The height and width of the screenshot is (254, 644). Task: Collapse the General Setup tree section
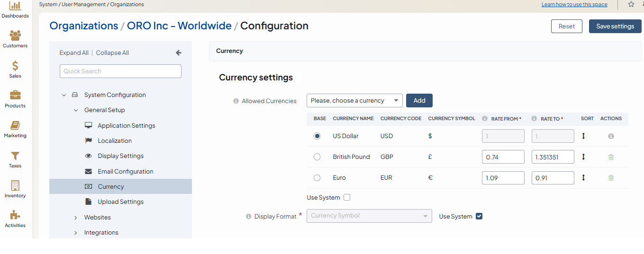coord(76,110)
